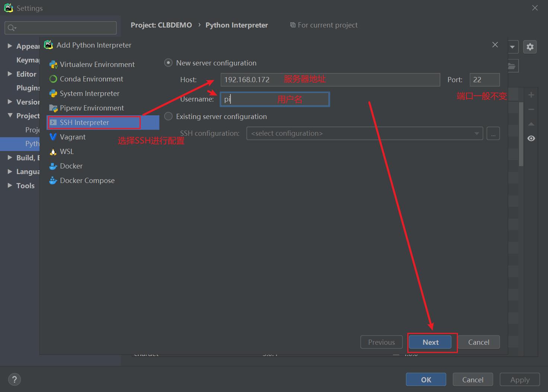Close the Settings window
The width and height of the screenshot is (548, 392).
[x=535, y=8]
